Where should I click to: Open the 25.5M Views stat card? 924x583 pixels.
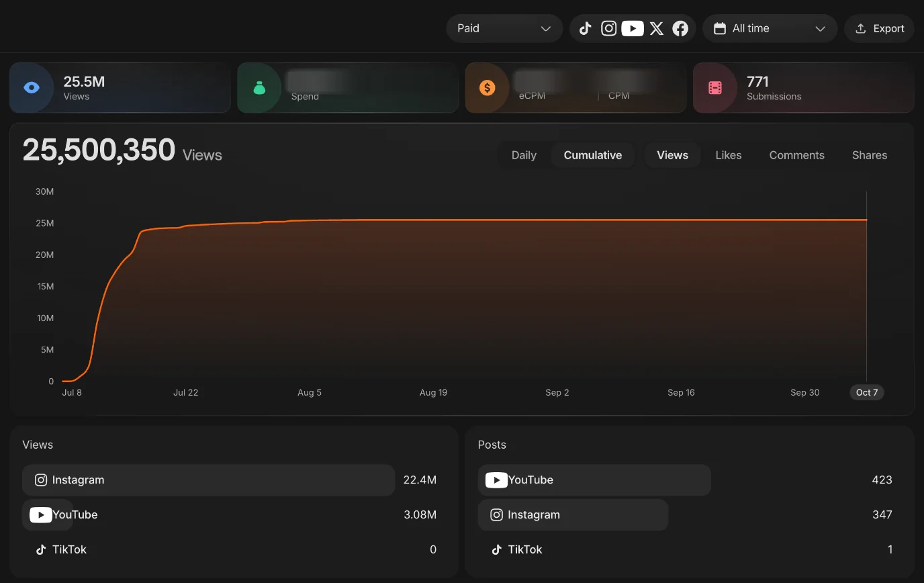point(120,87)
